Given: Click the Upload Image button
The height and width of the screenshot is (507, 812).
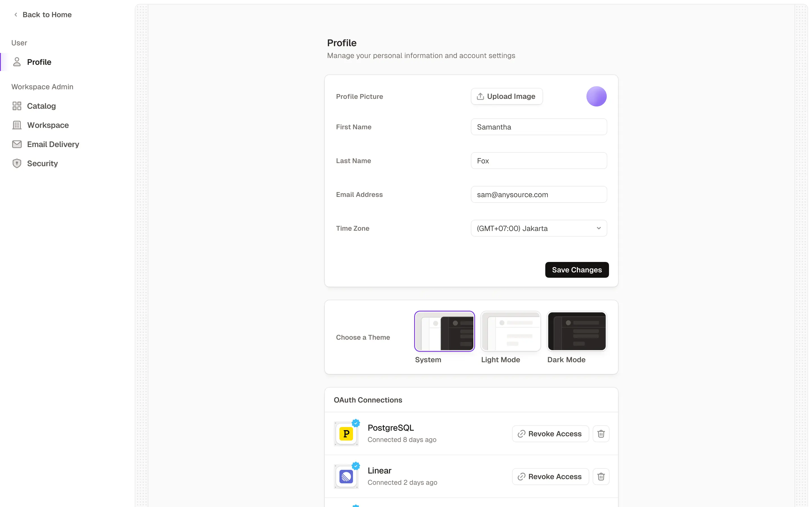Looking at the screenshot, I should [x=507, y=97].
